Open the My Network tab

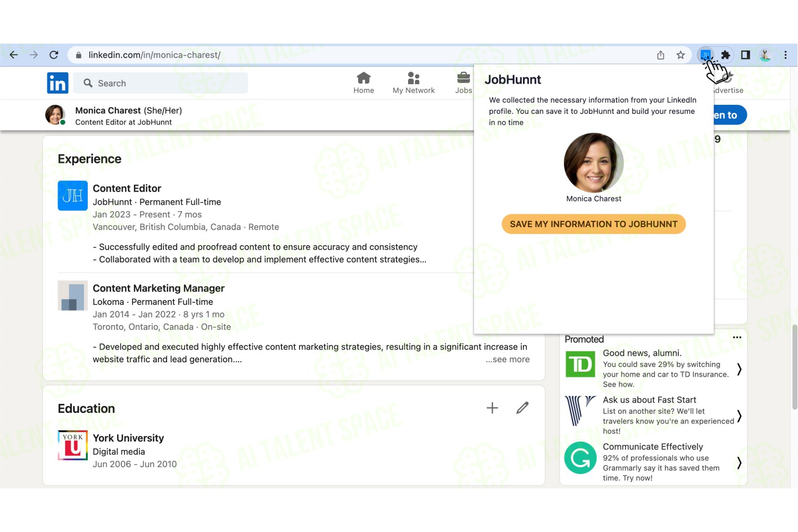(x=414, y=83)
